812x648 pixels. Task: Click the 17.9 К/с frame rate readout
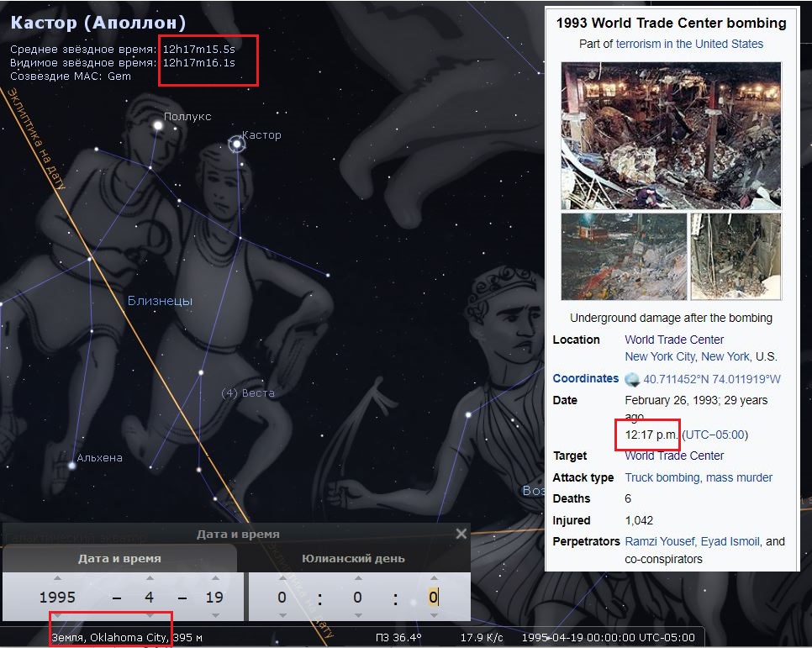tap(481, 638)
